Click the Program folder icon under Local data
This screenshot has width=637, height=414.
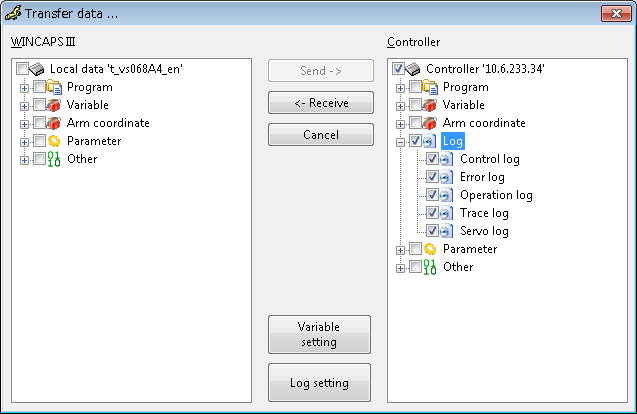point(54,87)
